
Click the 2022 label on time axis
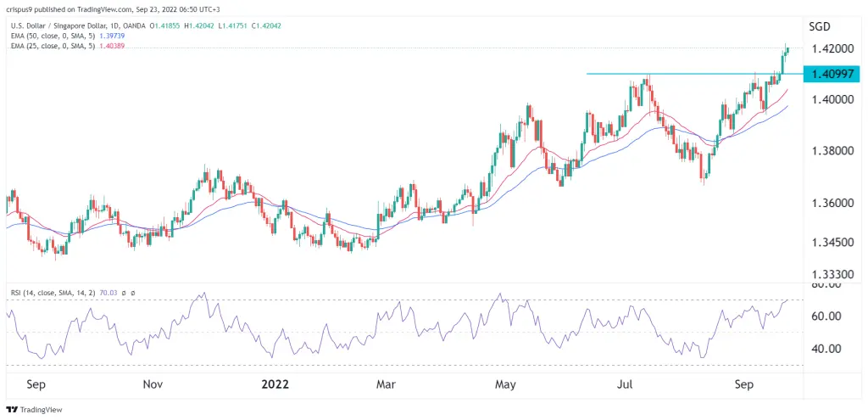[275, 384]
